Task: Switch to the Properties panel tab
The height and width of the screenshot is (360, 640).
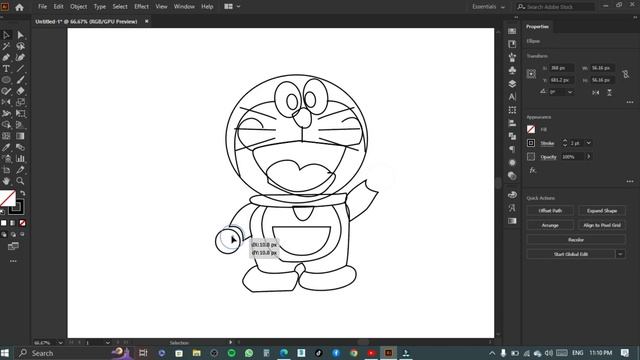Action: tap(537, 27)
